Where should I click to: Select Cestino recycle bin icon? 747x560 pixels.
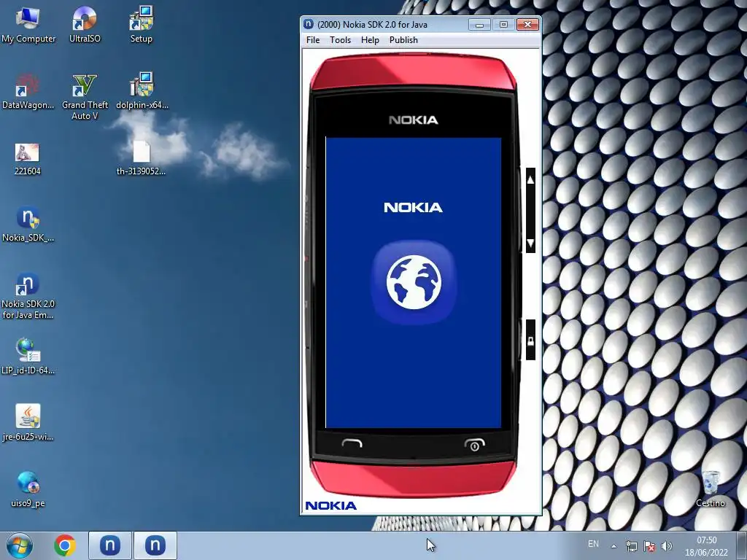(x=711, y=489)
